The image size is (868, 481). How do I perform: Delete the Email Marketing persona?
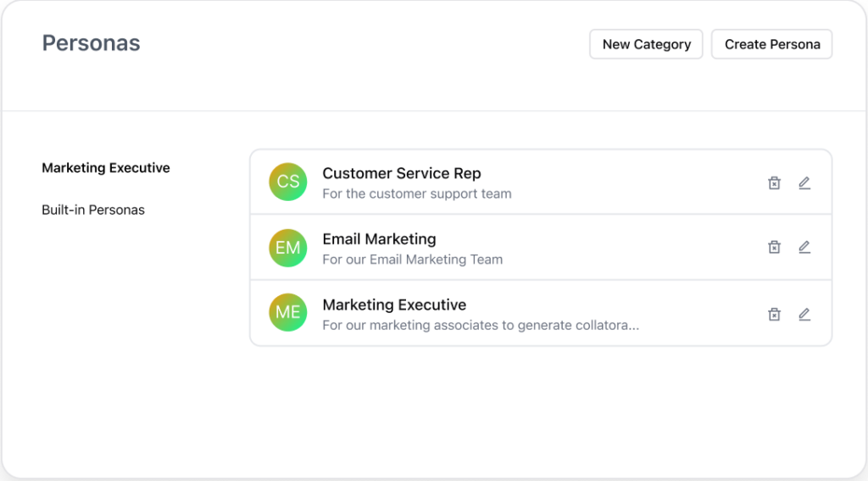[x=774, y=247]
